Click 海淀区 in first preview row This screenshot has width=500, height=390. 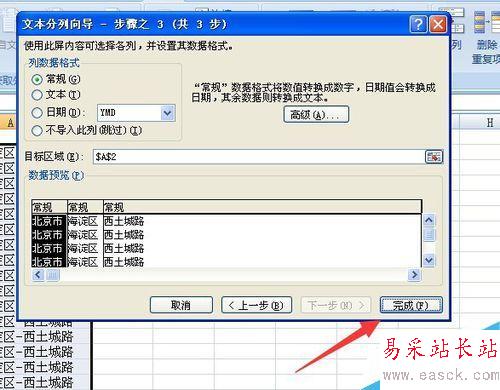(x=83, y=221)
